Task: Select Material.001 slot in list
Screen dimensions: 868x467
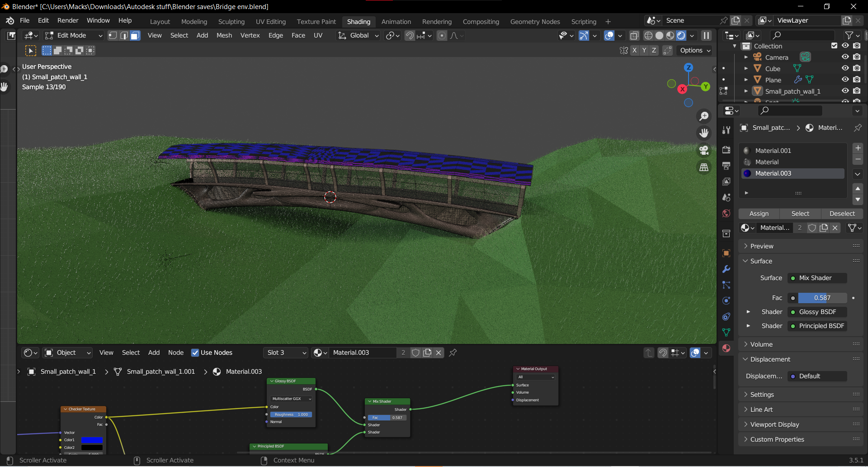Action: click(x=793, y=151)
